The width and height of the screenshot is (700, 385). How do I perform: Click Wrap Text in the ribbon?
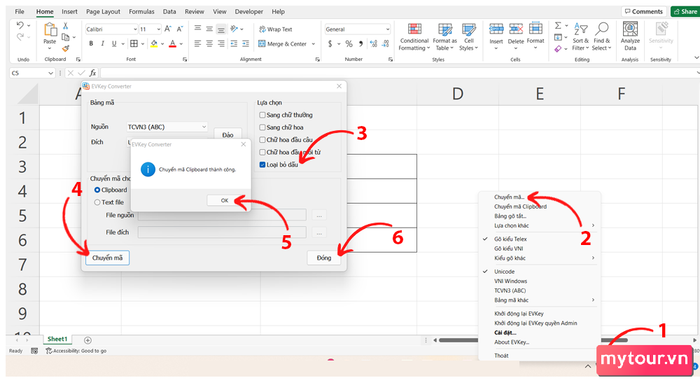[275, 29]
